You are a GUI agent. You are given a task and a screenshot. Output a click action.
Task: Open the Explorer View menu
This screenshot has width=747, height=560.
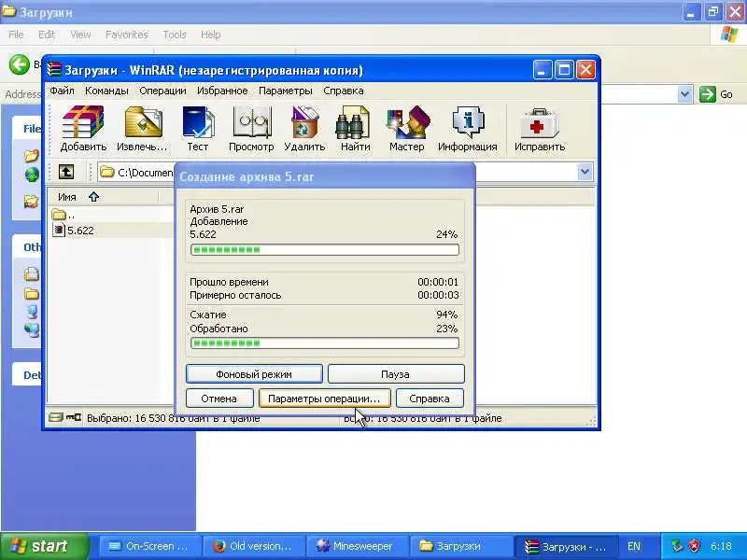click(x=80, y=35)
